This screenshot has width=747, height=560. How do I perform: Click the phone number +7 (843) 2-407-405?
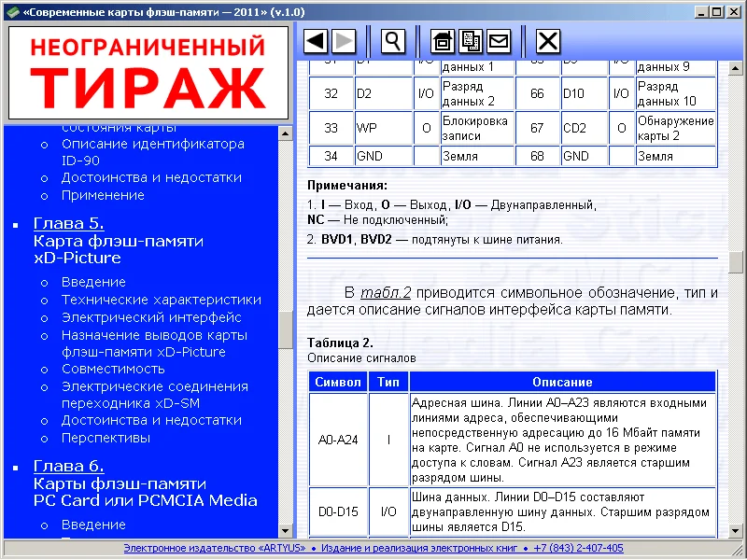(x=578, y=548)
